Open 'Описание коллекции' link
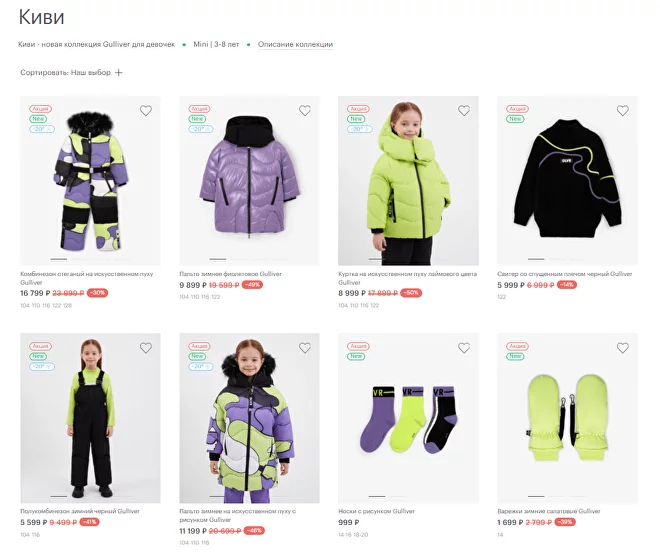Screen dimensions: 660x552 tap(295, 44)
